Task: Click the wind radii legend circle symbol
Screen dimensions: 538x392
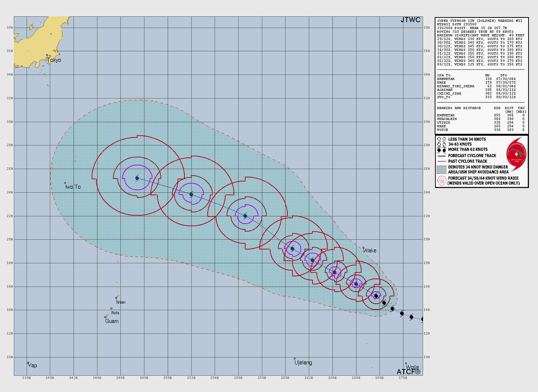Action: 442,181
